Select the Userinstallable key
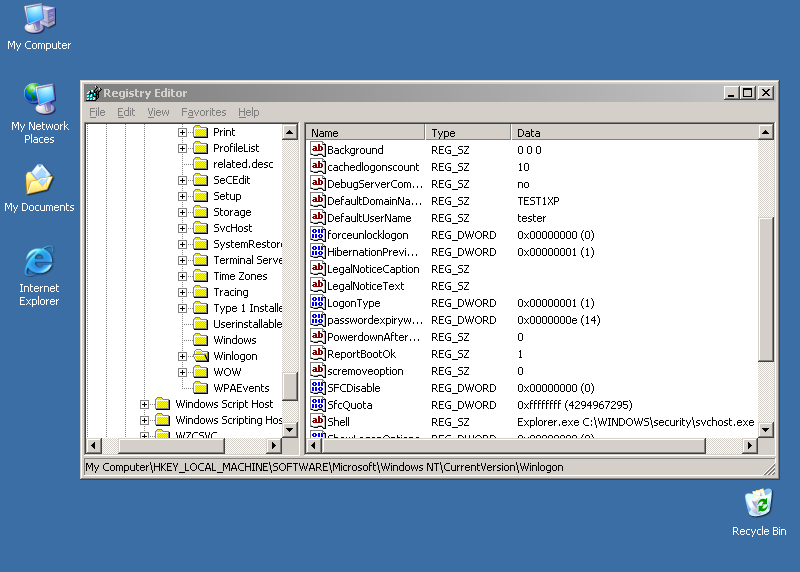This screenshot has width=800, height=572. click(247, 324)
